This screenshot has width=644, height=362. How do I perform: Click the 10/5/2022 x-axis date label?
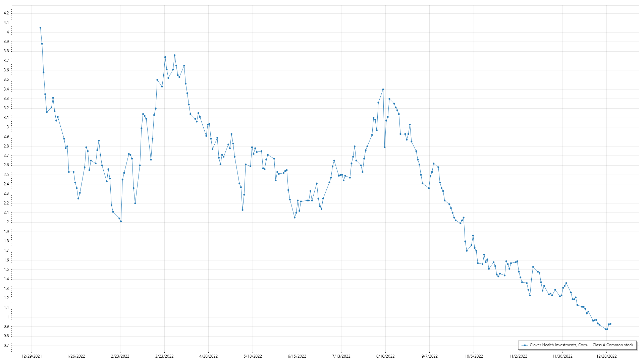pos(474,356)
